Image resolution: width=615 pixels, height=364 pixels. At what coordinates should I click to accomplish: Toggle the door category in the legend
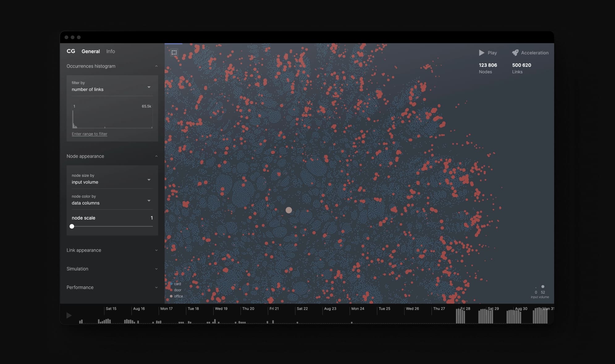tap(178, 290)
